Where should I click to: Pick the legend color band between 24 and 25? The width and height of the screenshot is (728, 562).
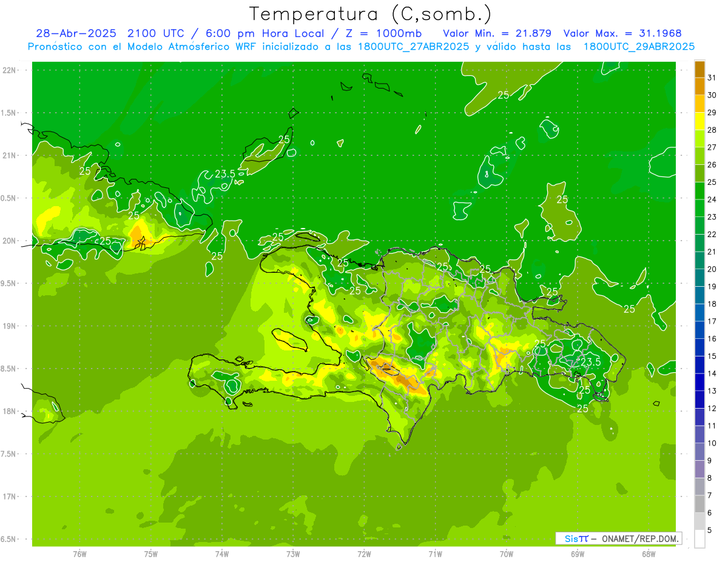699,191
